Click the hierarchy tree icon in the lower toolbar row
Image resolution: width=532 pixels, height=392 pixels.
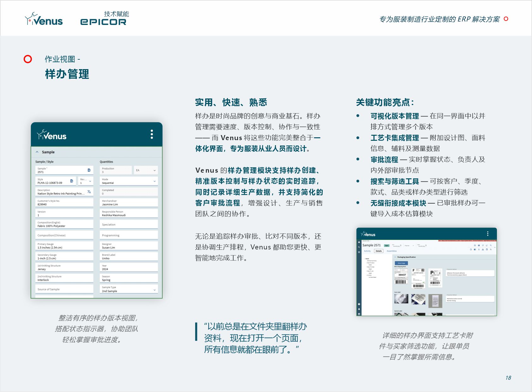pyautogui.click(x=483, y=249)
